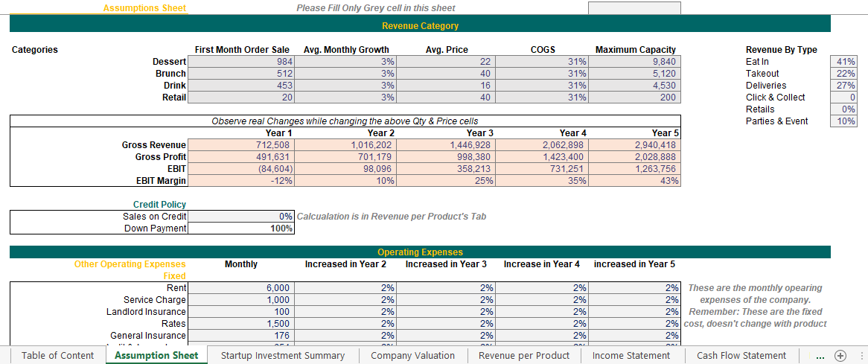Open the Revenue per Product tab
Screen dimensions: 868x364
[524, 355]
